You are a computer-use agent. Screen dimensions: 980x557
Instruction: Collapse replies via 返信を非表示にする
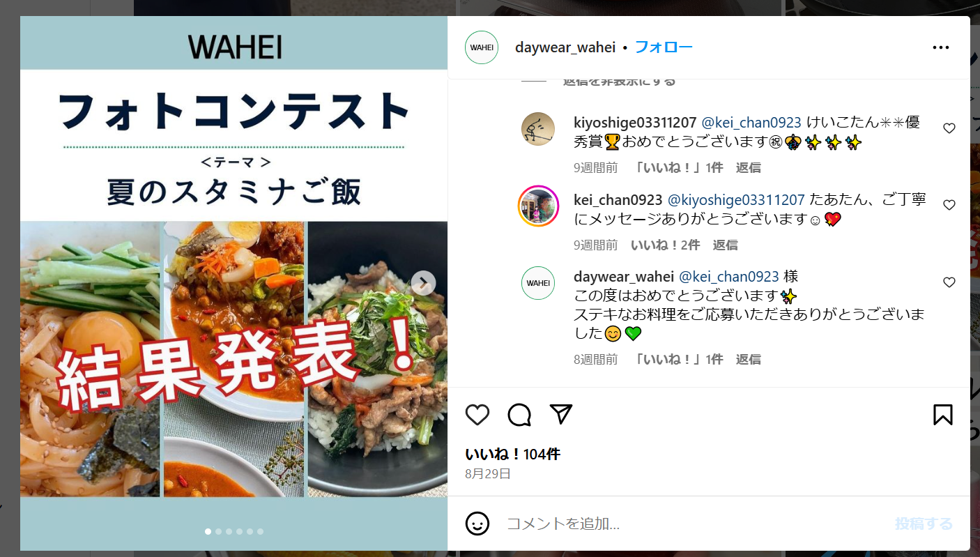(619, 82)
